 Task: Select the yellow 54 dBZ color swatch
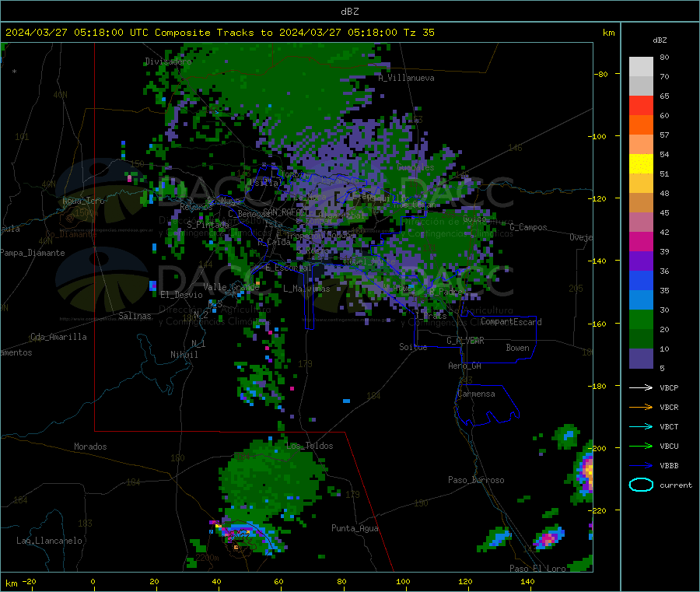(x=641, y=164)
